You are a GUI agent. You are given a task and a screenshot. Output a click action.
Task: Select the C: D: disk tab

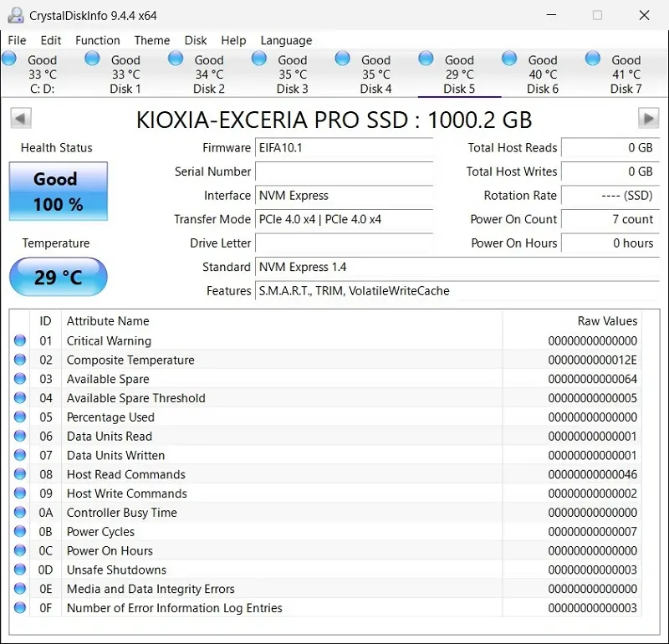pyautogui.click(x=43, y=74)
